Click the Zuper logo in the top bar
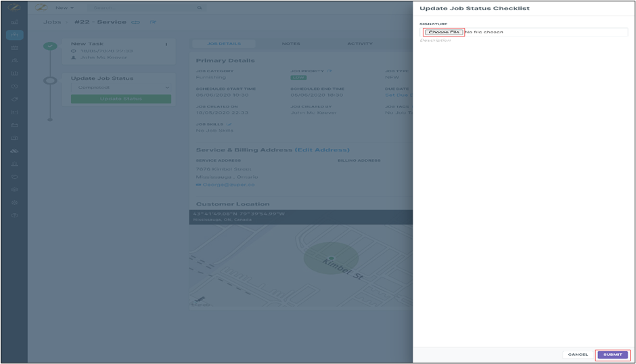Screen dimensions: 636x364 (41, 7)
